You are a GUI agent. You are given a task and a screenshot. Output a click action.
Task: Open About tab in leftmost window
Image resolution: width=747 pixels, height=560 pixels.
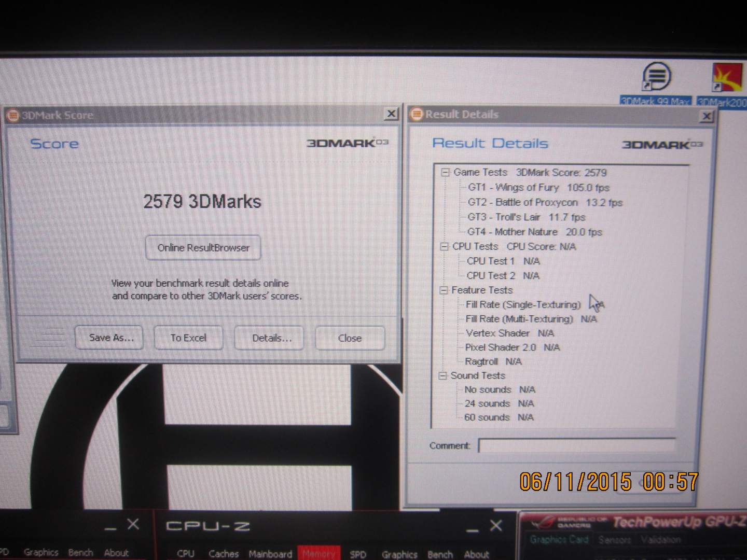click(x=116, y=553)
